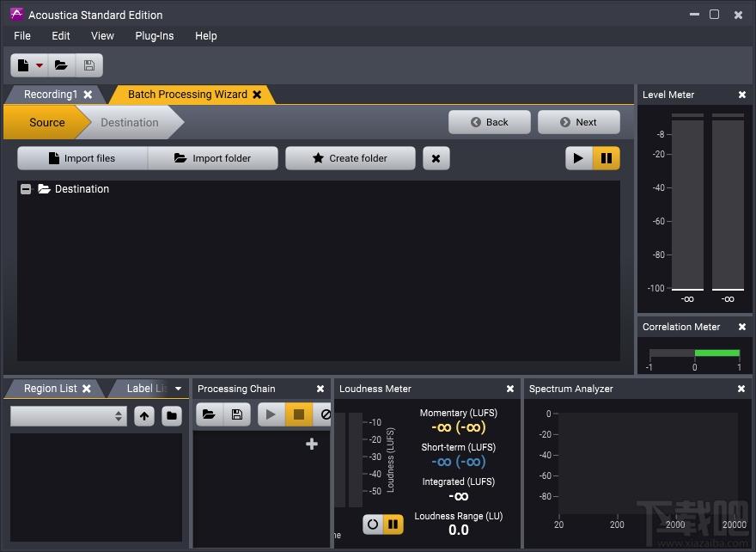Click Create folder button

tap(350, 158)
